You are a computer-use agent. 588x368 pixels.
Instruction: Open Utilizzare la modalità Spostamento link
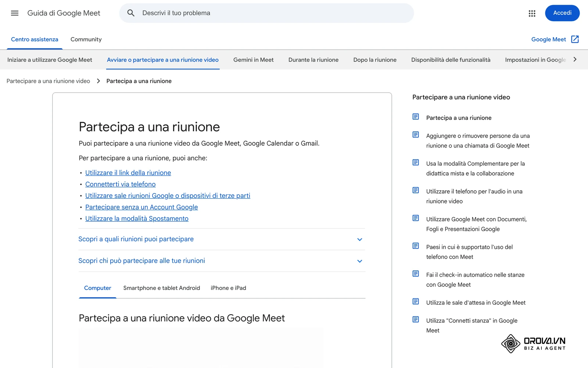pyautogui.click(x=137, y=219)
